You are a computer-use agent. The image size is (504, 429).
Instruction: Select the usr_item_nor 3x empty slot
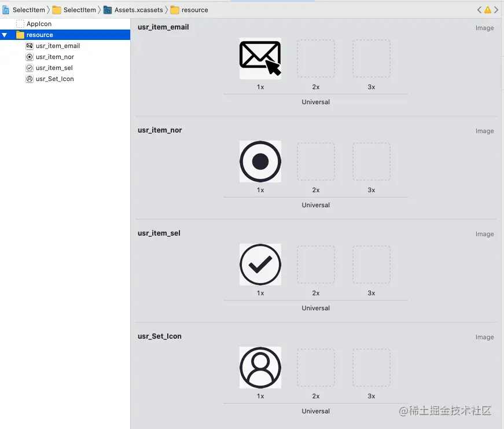click(371, 162)
